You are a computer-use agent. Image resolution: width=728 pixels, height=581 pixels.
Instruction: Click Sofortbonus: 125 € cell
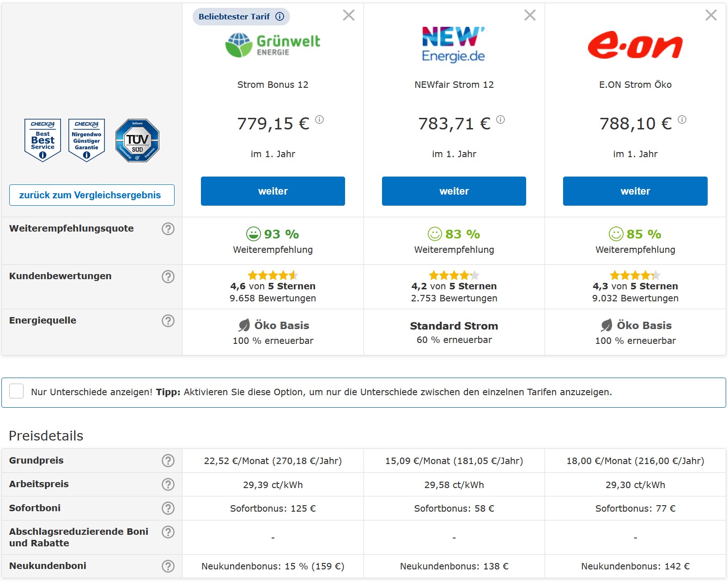click(273, 508)
